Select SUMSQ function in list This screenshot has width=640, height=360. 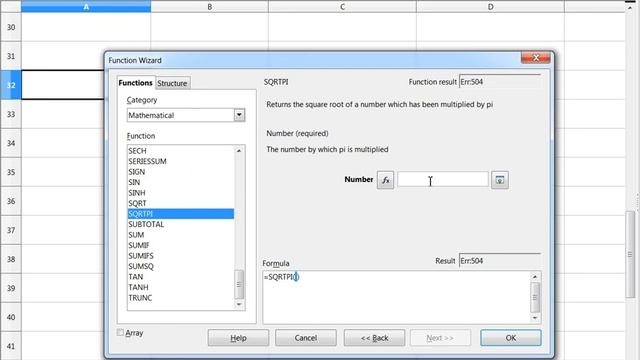(181, 267)
